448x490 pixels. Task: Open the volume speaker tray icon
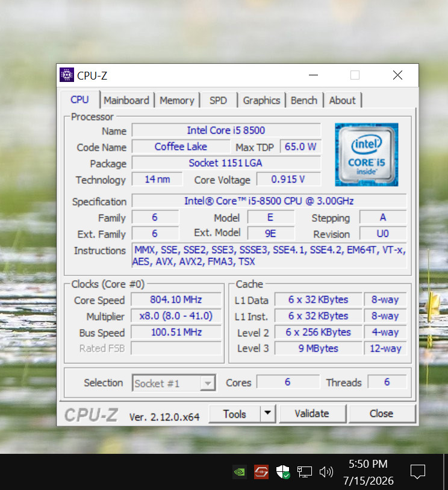pyautogui.click(x=326, y=472)
